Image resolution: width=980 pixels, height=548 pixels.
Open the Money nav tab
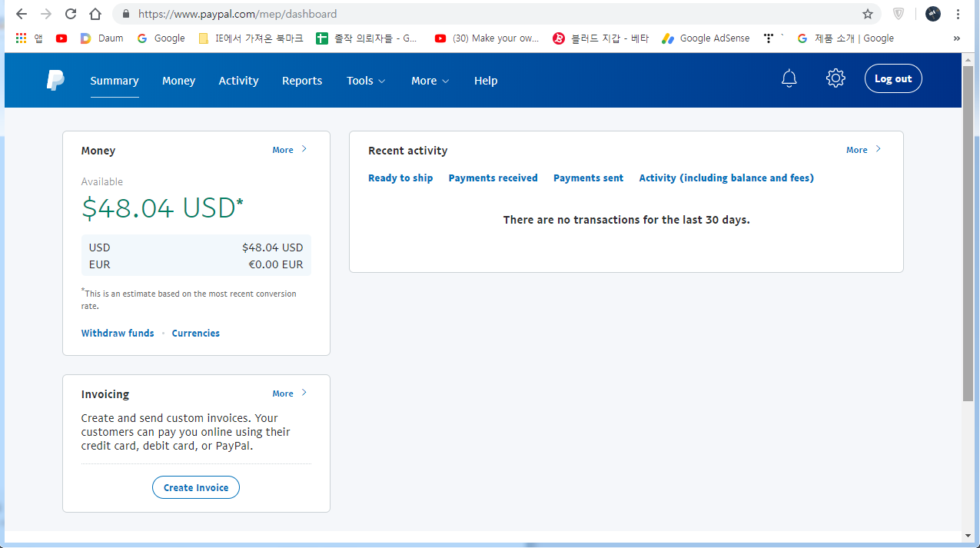pyautogui.click(x=178, y=81)
